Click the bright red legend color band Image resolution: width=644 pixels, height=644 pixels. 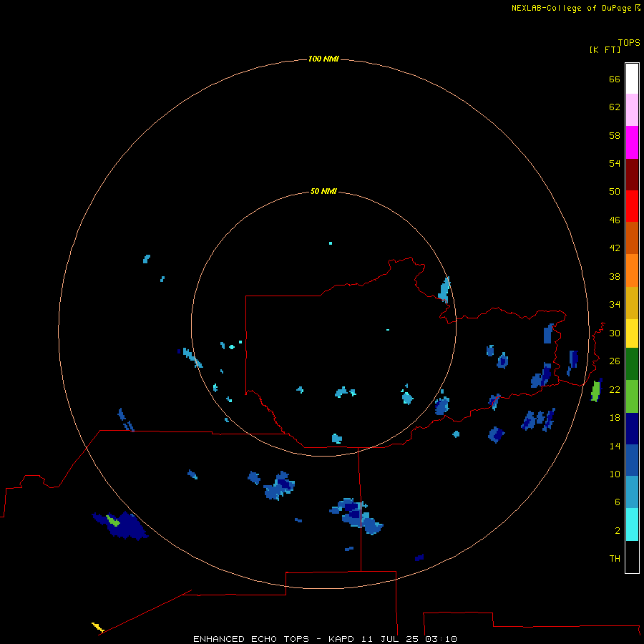632,206
